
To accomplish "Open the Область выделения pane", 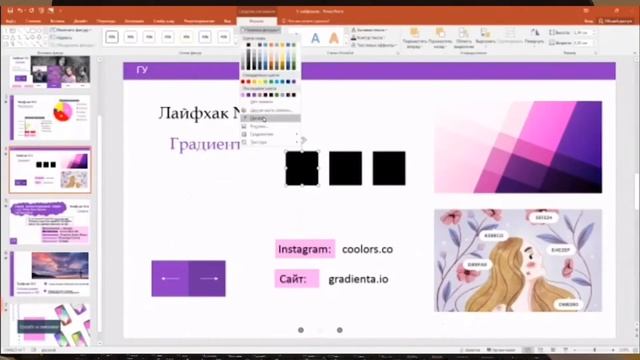I will click(x=463, y=38).
